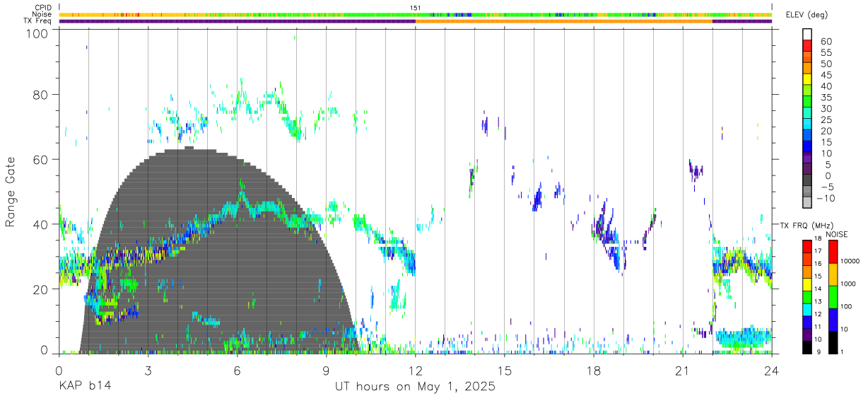The image size is (868, 401).
Task: Click the 10000 label on NOISE scale
Action: [x=850, y=261]
